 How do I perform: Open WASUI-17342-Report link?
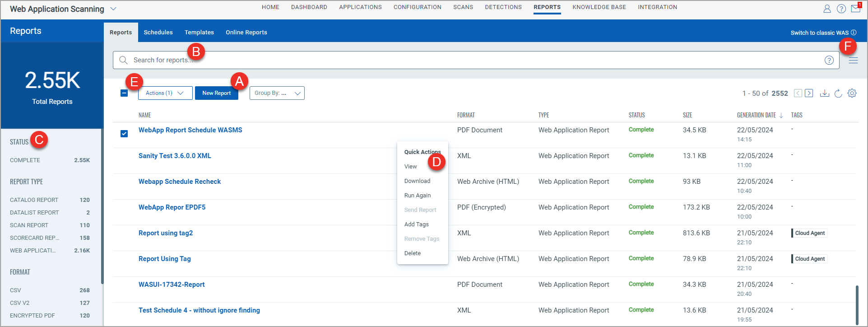pos(172,285)
